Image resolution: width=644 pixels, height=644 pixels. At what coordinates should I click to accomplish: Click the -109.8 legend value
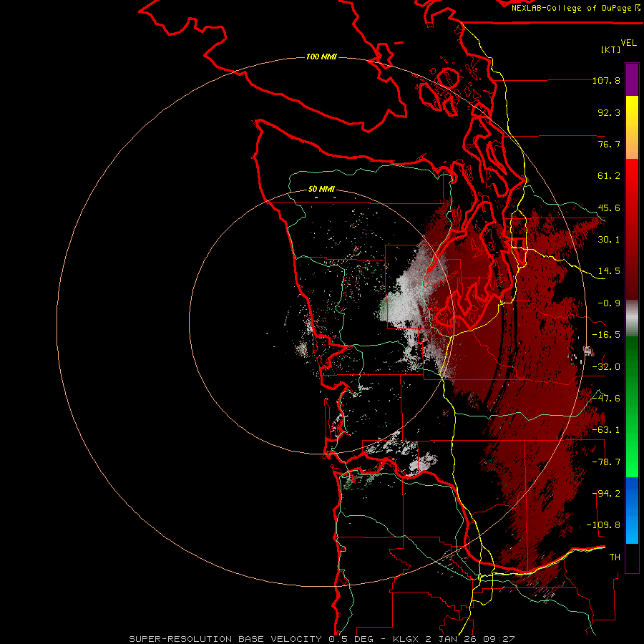[x=603, y=525]
